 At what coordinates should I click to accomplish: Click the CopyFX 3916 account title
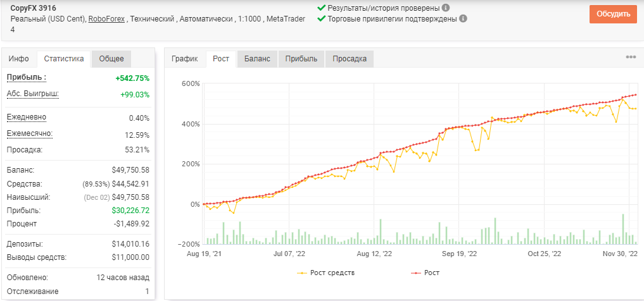[34, 8]
